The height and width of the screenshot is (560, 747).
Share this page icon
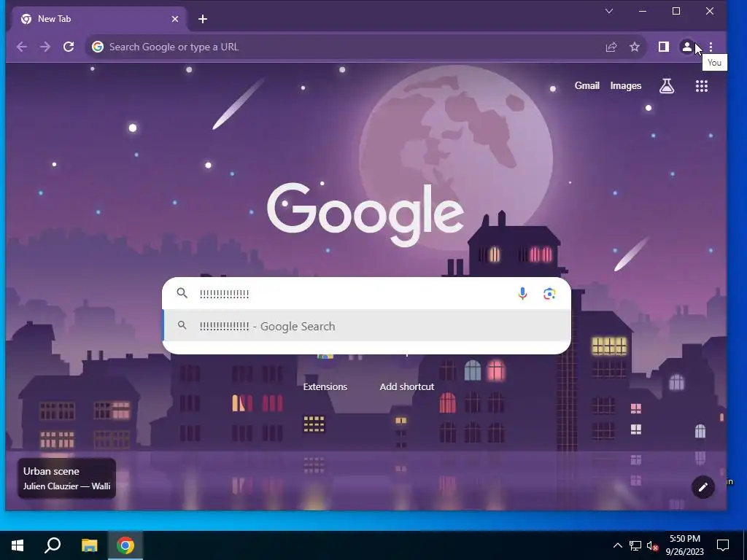(611, 47)
